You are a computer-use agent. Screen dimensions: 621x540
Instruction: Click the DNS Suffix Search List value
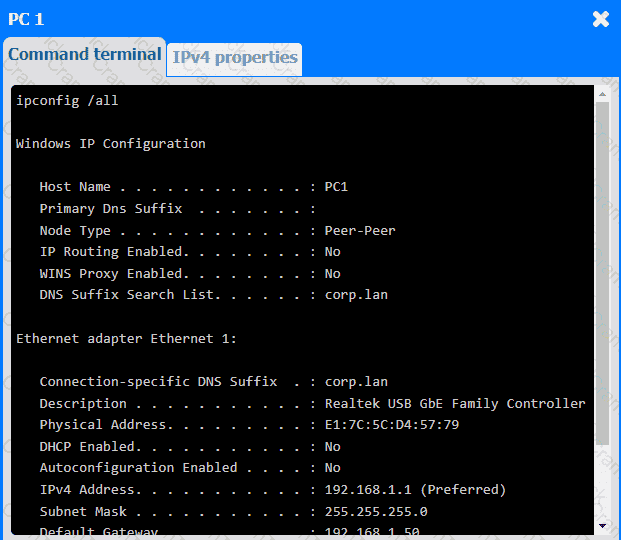click(356, 295)
